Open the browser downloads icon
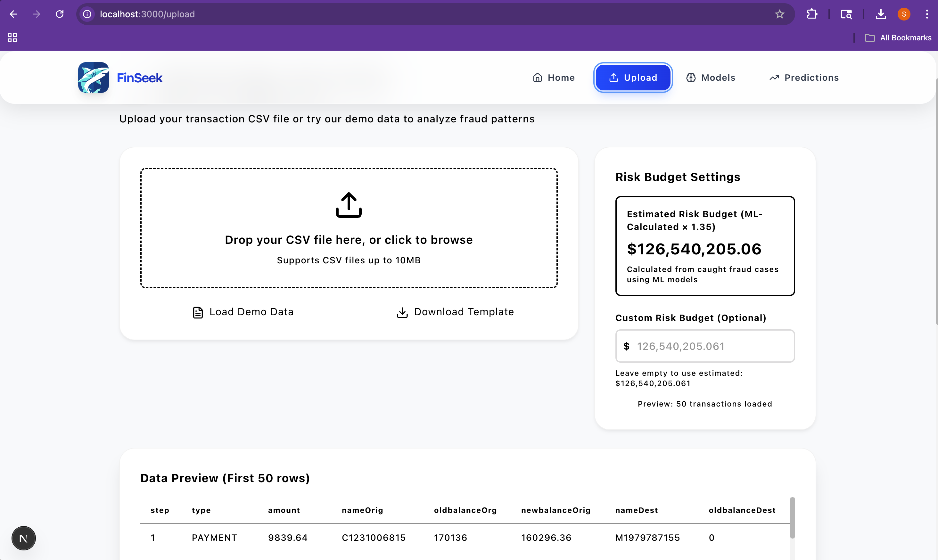The height and width of the screenshot is (560, 938). pyautogui.click(x=881, y=14)
